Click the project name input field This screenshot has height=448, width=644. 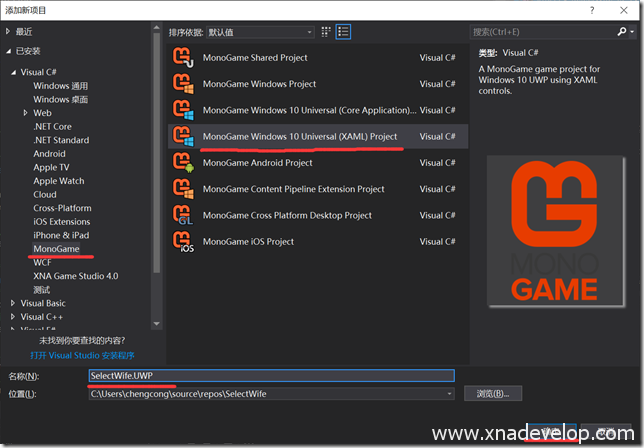(x=270, y=375)
